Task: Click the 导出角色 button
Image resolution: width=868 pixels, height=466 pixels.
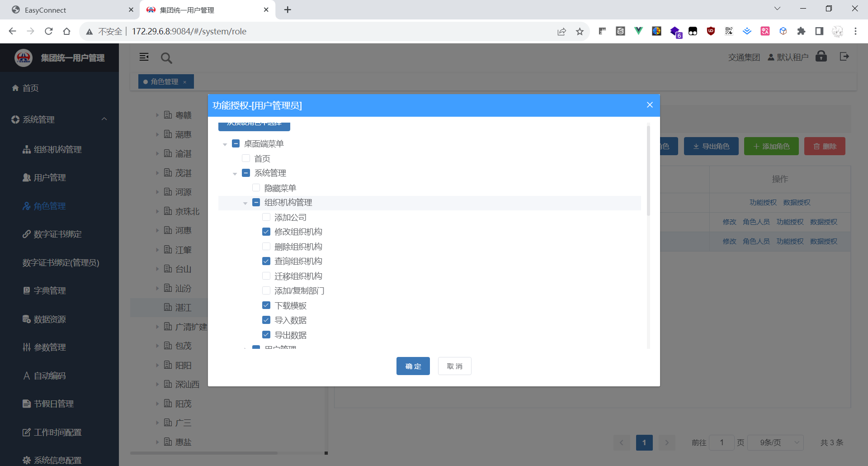Action: [x=711, y=146]
